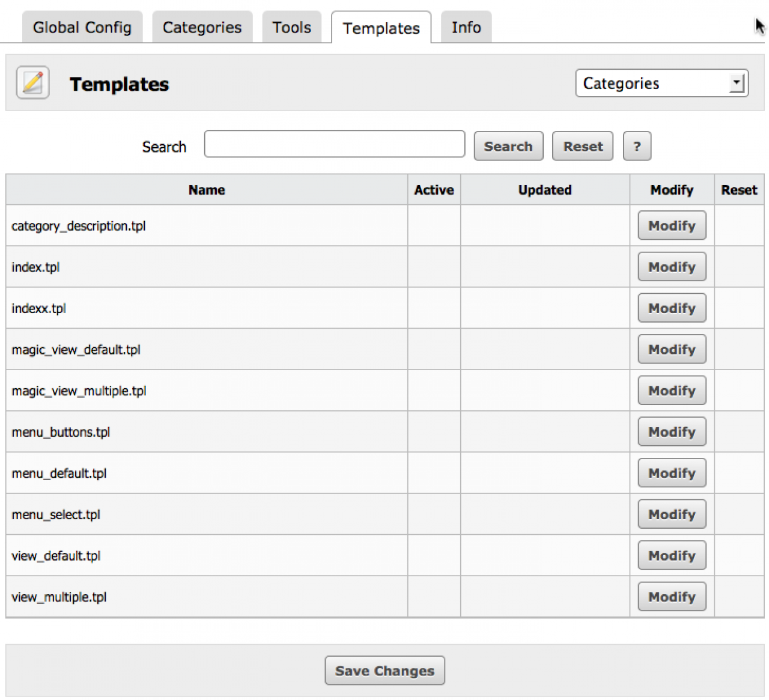Click the Name column header

click(x=207, y=190)
